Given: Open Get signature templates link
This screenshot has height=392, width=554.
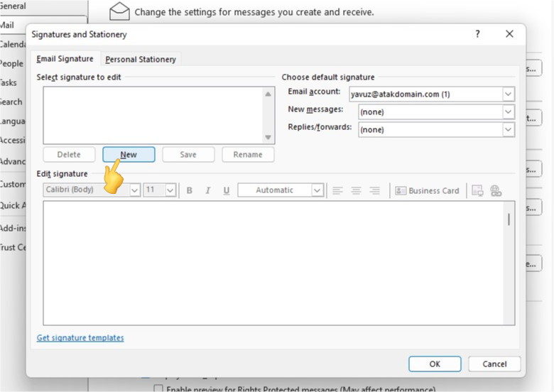Looking at the screenshot, I should pos(80,337).
